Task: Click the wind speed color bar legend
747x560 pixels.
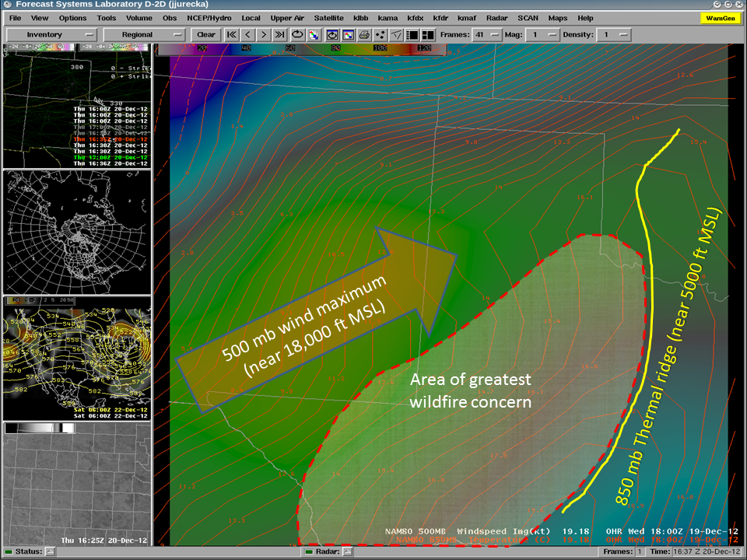Action: coord(301,48)
